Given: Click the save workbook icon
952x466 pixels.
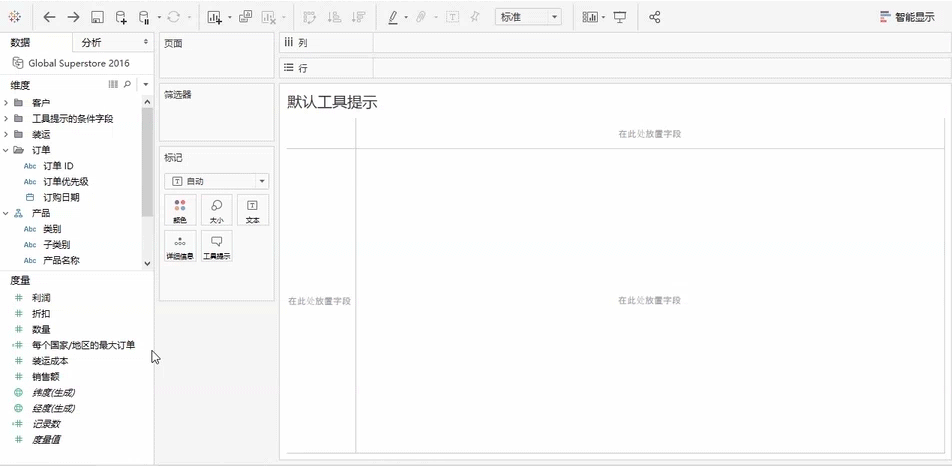Looking at the screenshot, I should click(97, 17).
